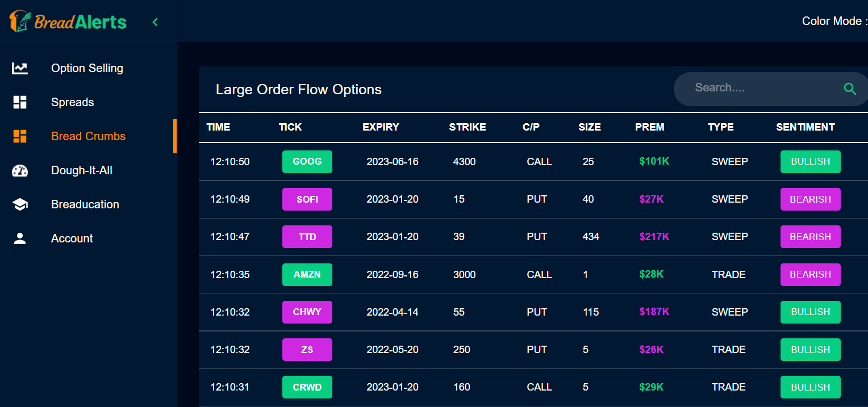Select Bread Crumbs in the sidebar
Image resolution: width=868 pixels, height=407 pixels.
click(x=88, y=136)
